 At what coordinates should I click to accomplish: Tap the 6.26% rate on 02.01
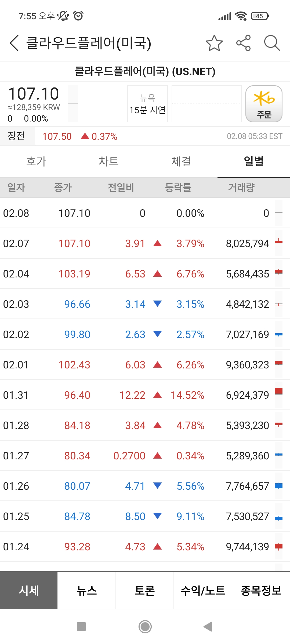190,365
